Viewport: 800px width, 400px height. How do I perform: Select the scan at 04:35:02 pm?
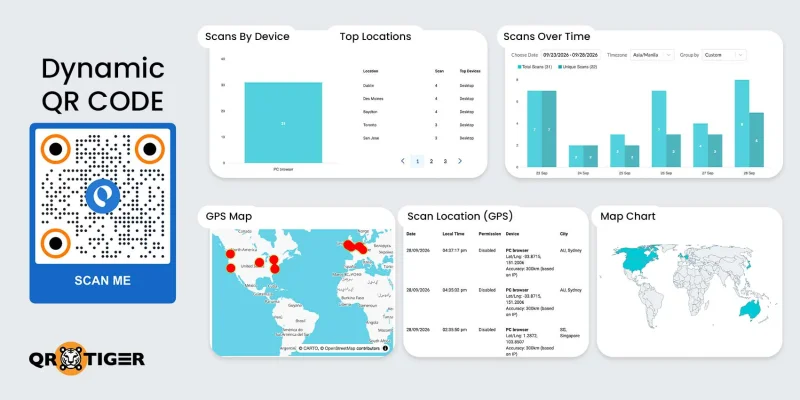(494, 303)
